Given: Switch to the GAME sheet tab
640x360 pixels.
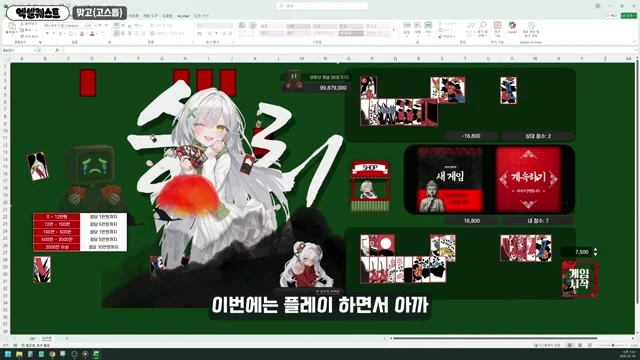Looking at the screenshot, I should pyautogui.click(x=47, y=338).
